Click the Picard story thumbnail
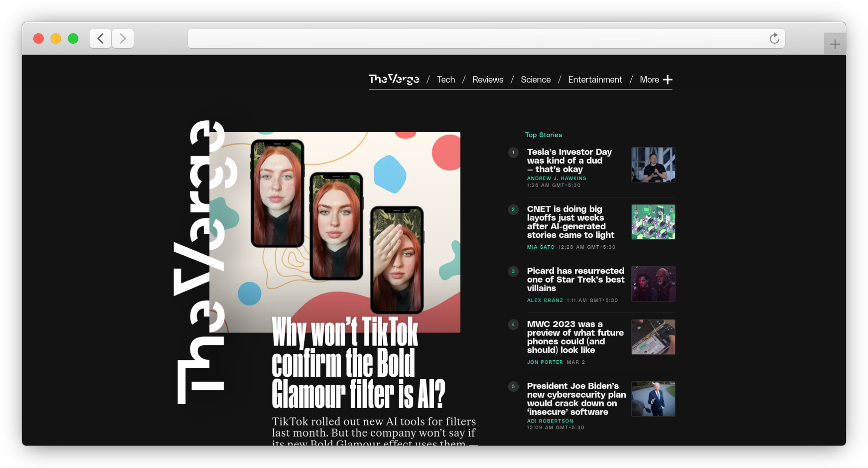 [x=653, y=284]
